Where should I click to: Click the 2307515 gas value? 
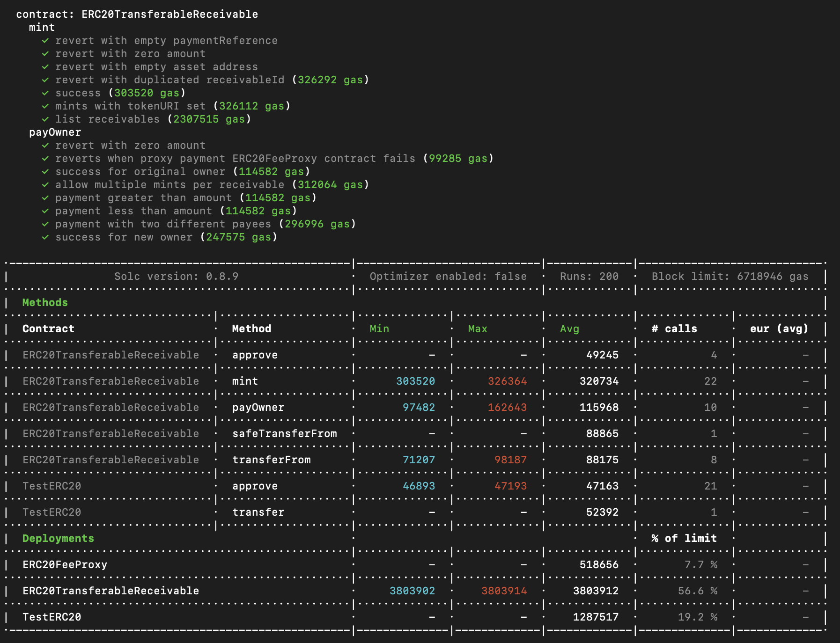209,119
